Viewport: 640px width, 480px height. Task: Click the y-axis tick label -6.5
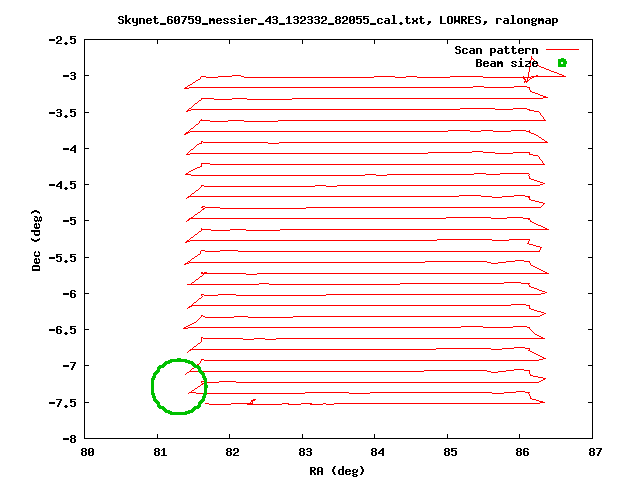[62, 330]
